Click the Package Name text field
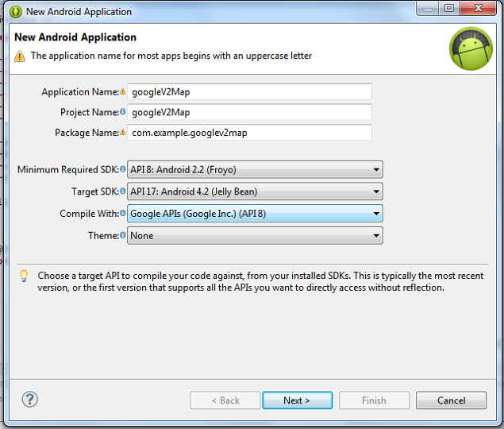The height and width of the screenshot is (429, 504). (250, 132)
